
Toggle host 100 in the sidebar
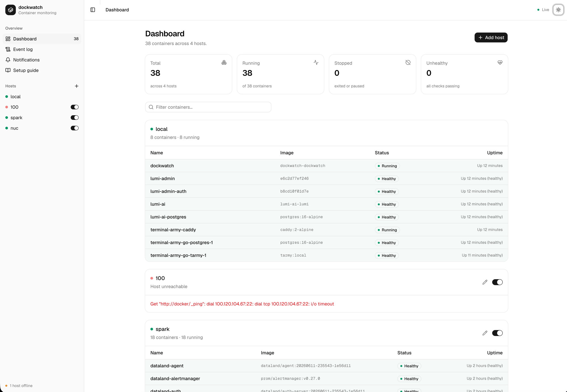pos(75,107)
